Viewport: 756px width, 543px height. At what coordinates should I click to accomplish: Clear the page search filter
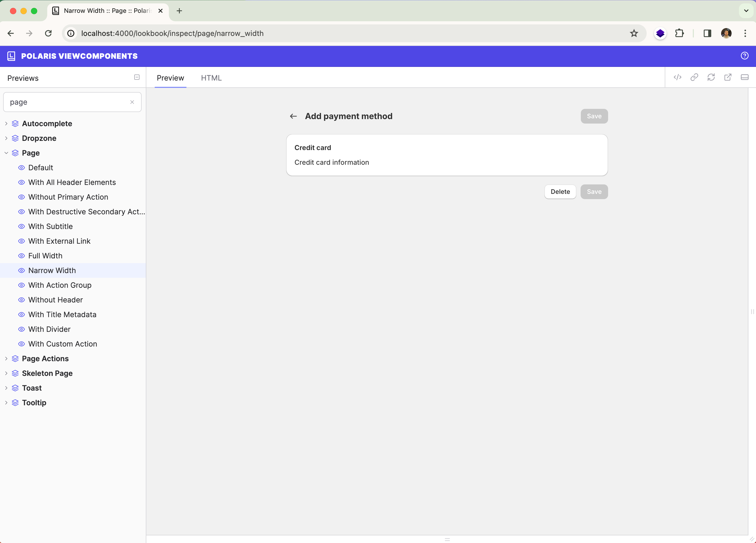point(132,102)
